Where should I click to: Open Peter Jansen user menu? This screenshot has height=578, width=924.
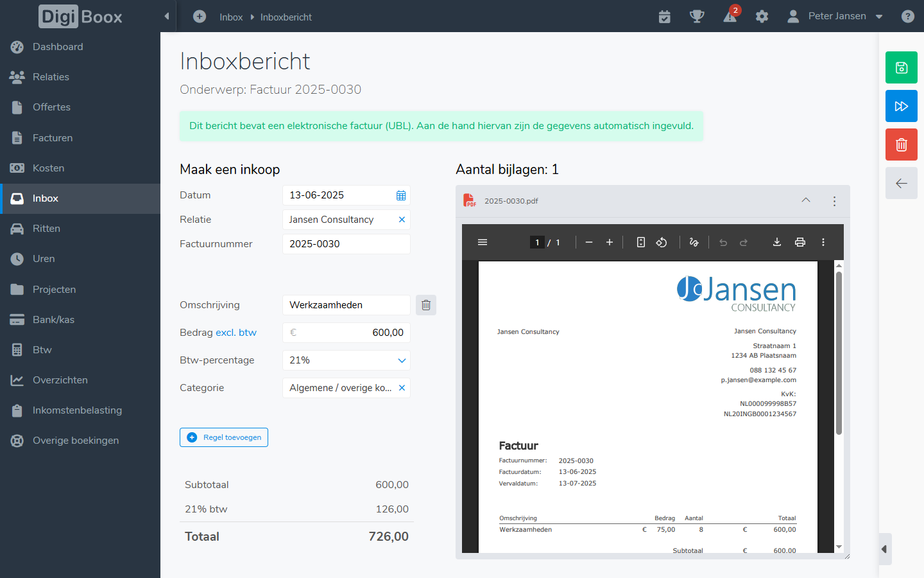tap(835, 16)
